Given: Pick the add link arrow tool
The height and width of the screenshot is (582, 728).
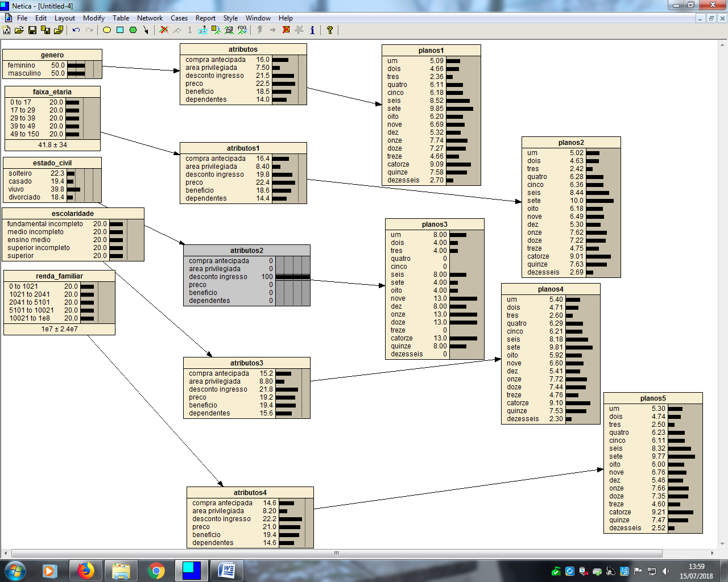Looking at the screenshot, I should (146, 30).
